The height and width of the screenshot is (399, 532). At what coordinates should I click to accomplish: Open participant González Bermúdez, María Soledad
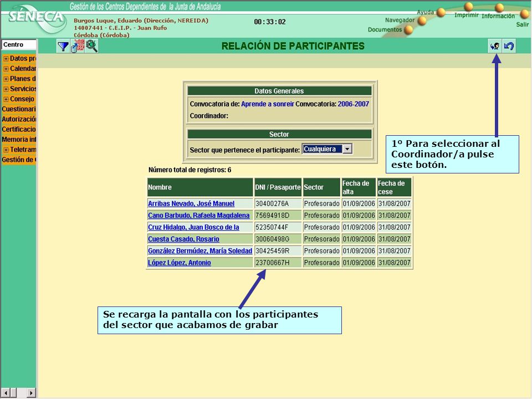tap(200, 251)
